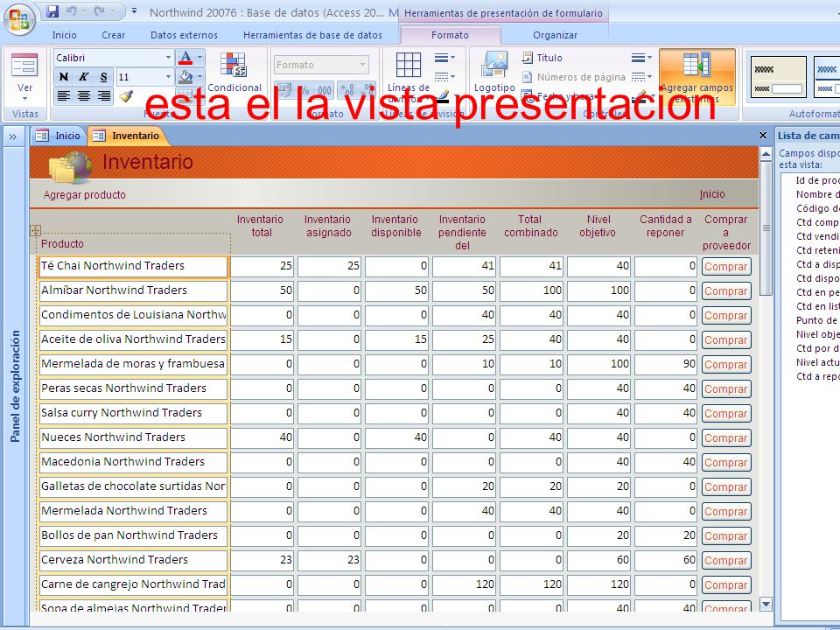Image resolution: width=840 pixels, height=630 pixels.
Task: Switch to the Organizar tab
Action: tap(555, 35)
